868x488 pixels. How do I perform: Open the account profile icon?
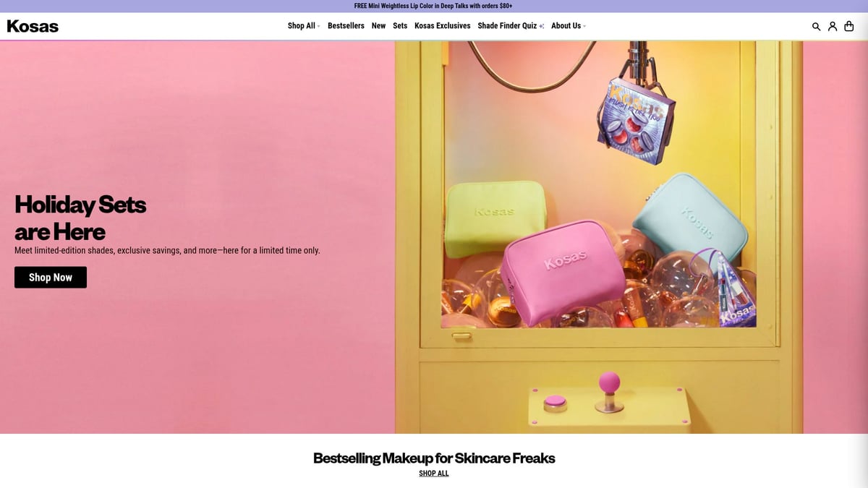(x=833, y=26)
